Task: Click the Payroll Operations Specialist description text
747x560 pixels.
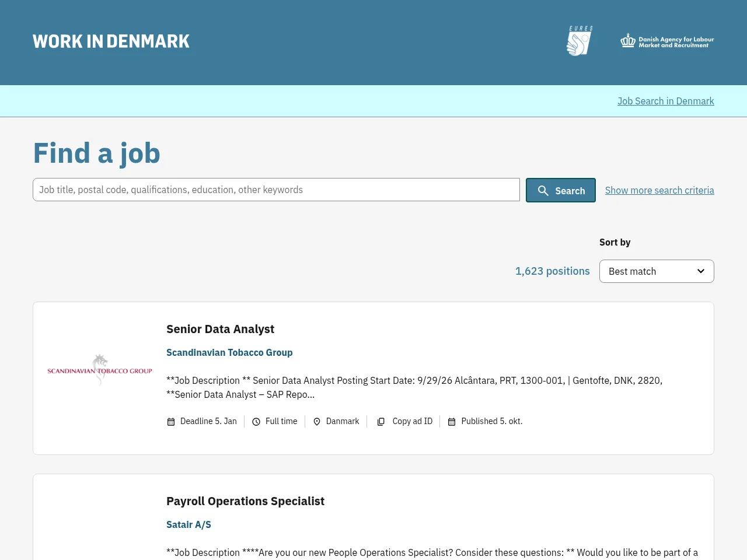Action: 432,552
